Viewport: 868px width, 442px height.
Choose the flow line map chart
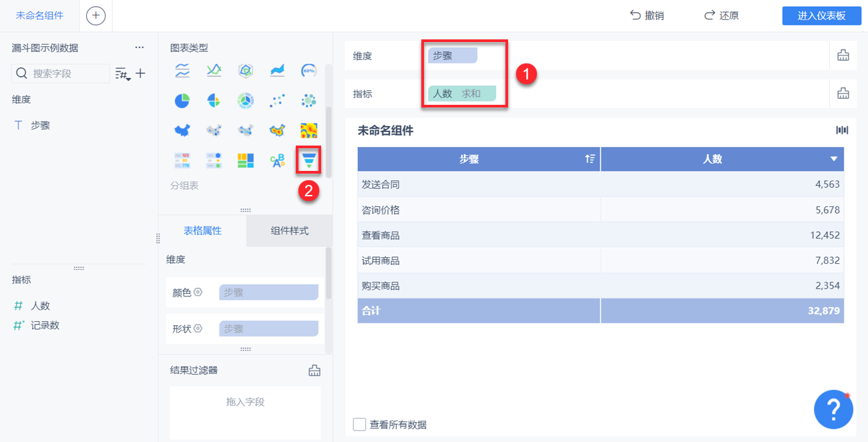coord(246,130)
